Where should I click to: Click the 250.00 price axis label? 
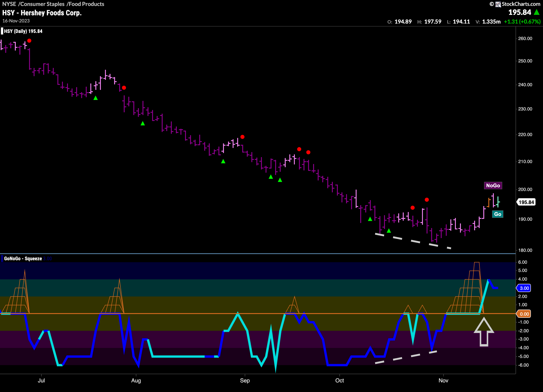coord(525,61)
